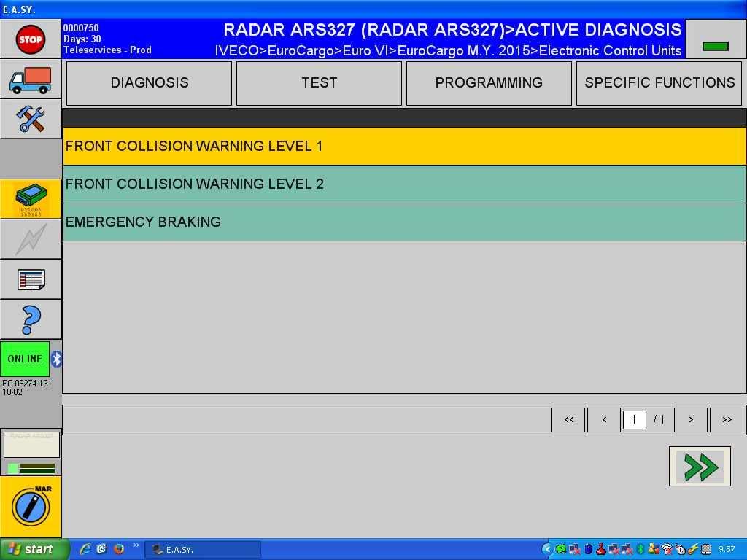Go to the last page

pos(727,420)
